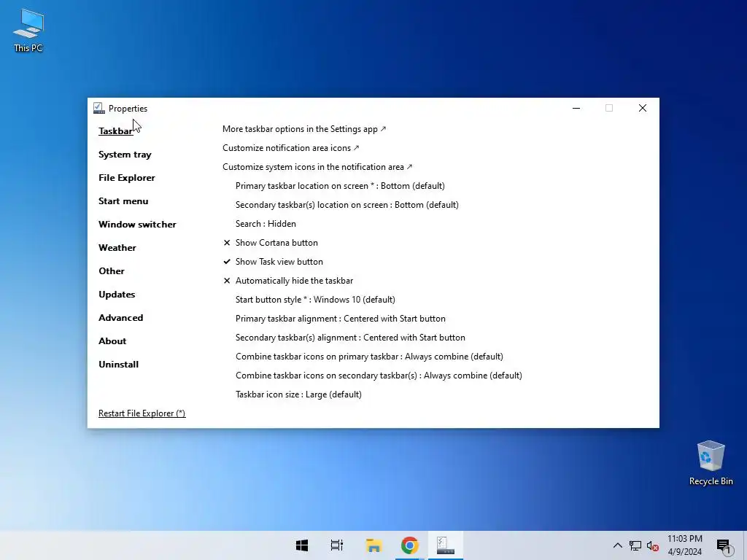Toggle Show Task view button option
This screenshot has width=747, height=560.
click(x=273, y=262)
